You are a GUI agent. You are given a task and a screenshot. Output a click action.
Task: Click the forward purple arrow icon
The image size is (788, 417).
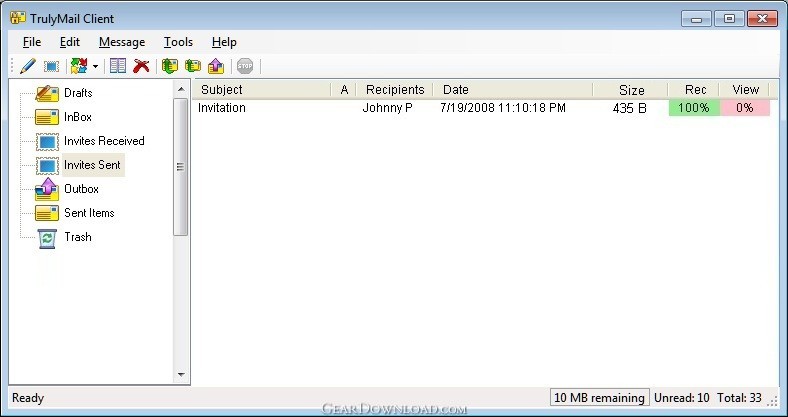coord(216,66)
